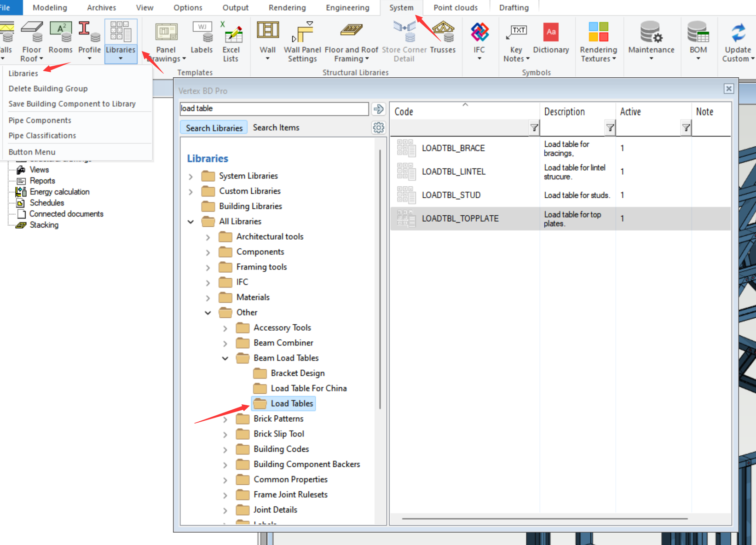The image size is (756, 545).
Task: Click the search go arrow button
Action: pos(379,109)
